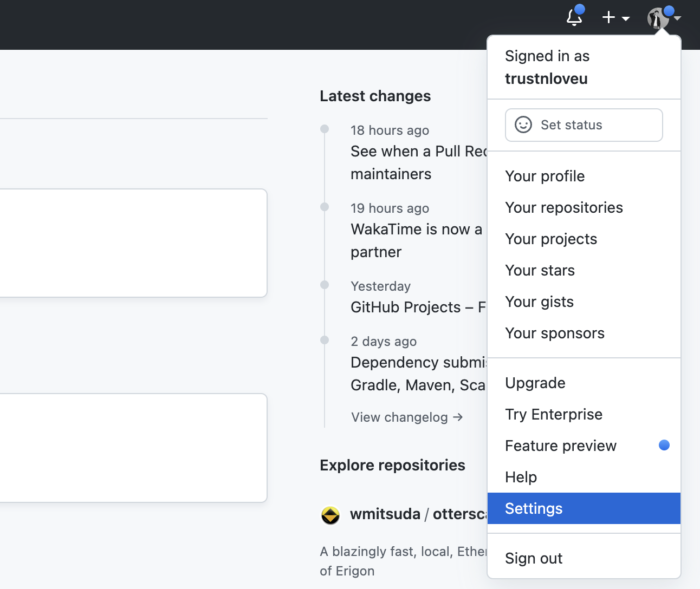Open Your projects

point(584,239)
